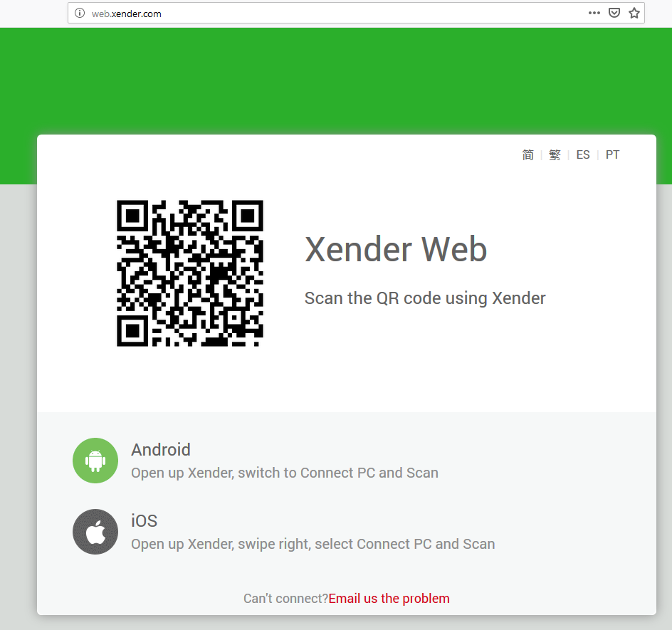Open the "Email us the problem" link
The image size is (672, 630).
coord(389,598)
